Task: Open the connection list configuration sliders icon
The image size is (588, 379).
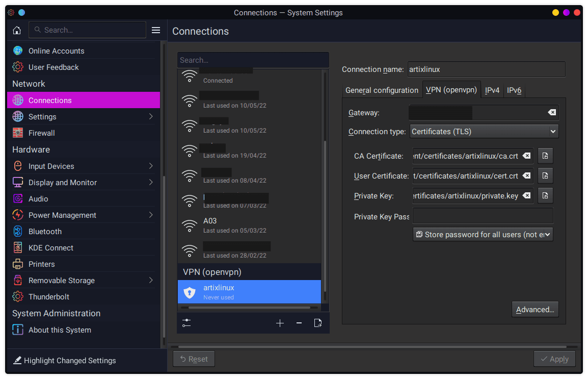Action: (x=186, y=323)
